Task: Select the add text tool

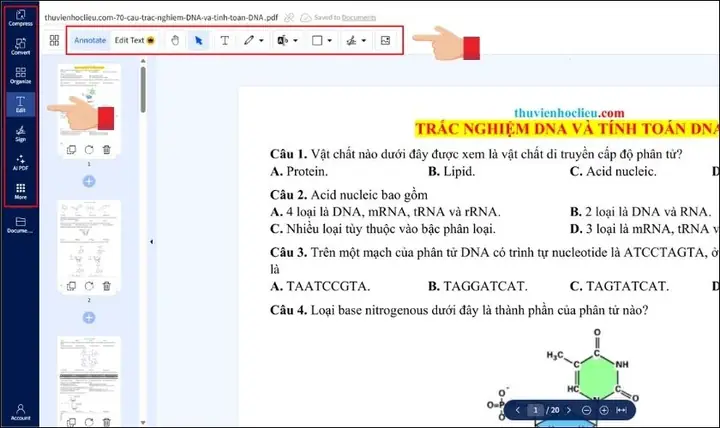Action: click(225, 40)
